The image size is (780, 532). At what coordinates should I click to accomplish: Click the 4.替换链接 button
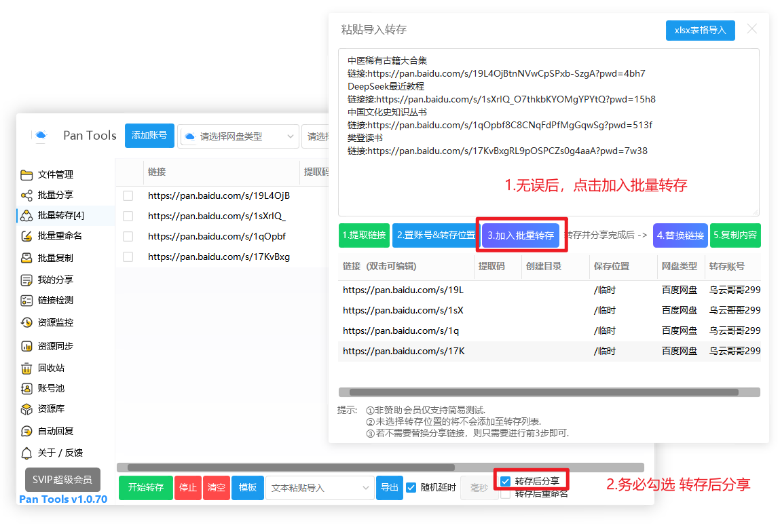point(680,235)
